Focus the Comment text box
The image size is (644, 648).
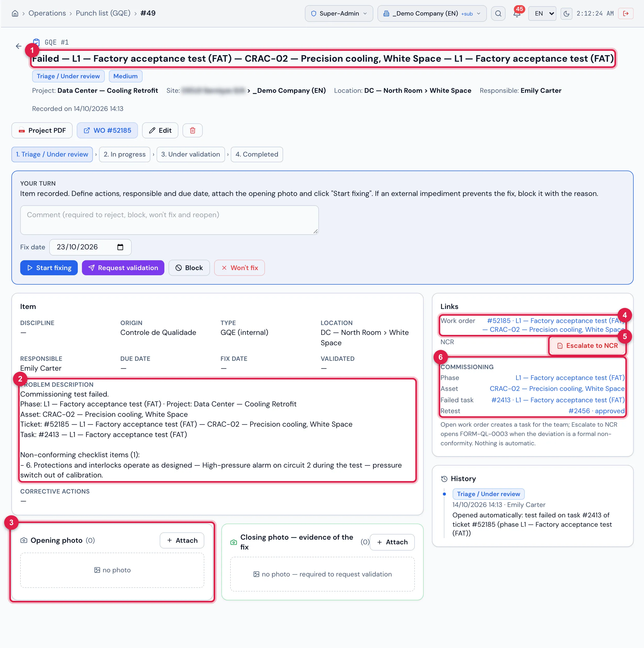pyautogui.click(x=169, y=220)
